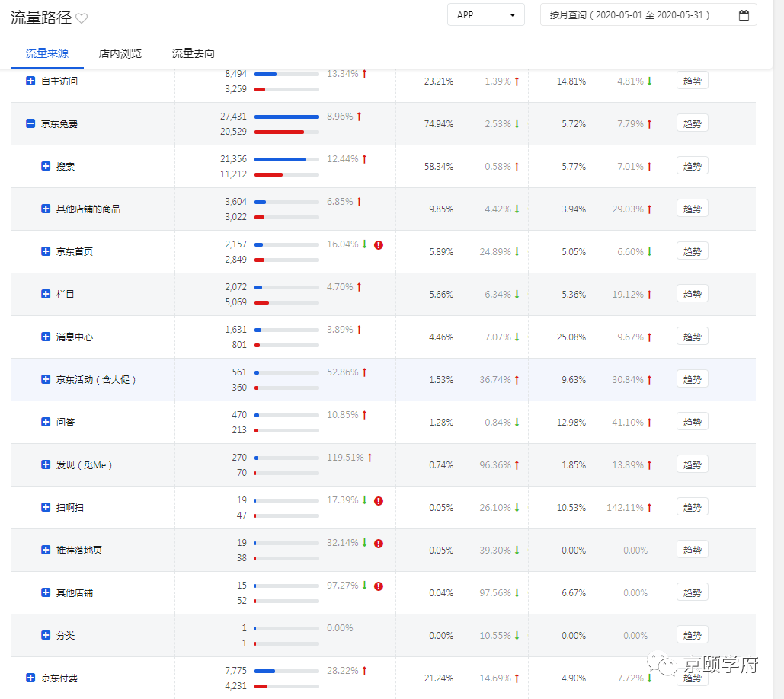
Task: Click the 58.34% share in 搜索 row
Action: tap(439, 167)
